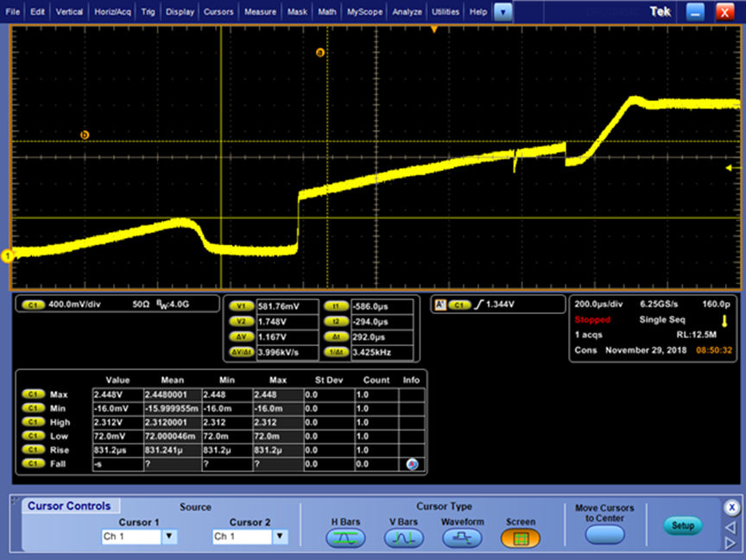The width and height of the screenshot is (746, 560).
Task: Click the rising-edge trigger slope icon
Action: (x=479, y=305)
